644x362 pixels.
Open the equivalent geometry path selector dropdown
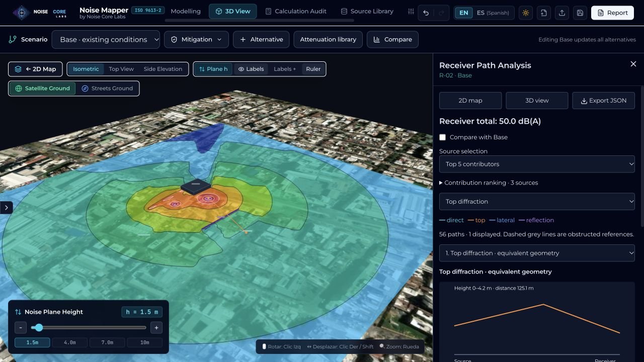pyautogui.click(x=537, y=253)
